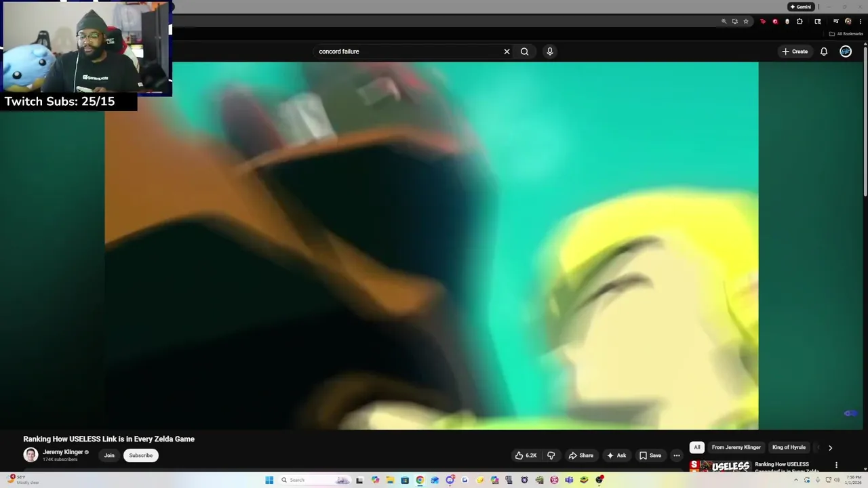Open Gemini in Chrome
The image size is (868, 488).
pyautogui.click(x=801, y=7)
